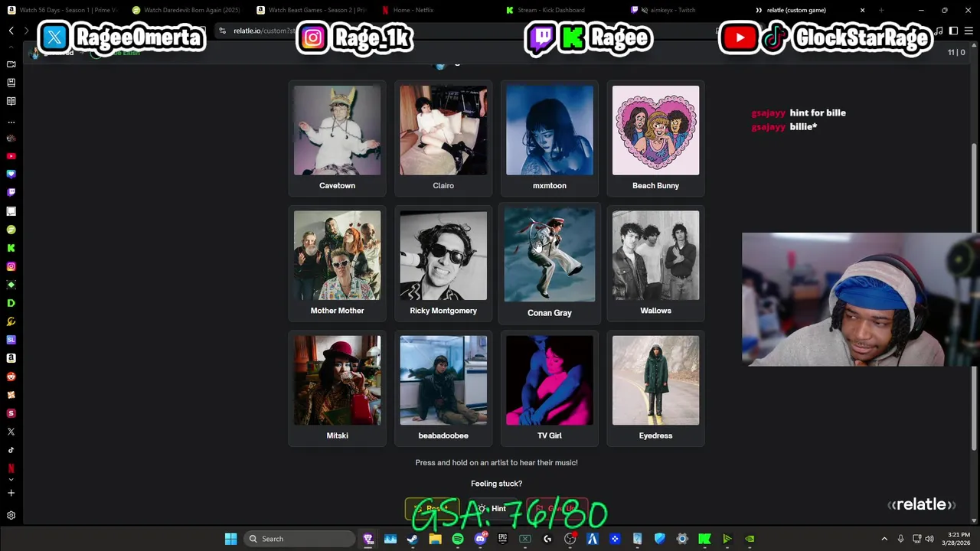The height and width of the screenshot is (551, 980).
Task: Click the Windows taskbar Search box
Action: [x=301, y=539]
